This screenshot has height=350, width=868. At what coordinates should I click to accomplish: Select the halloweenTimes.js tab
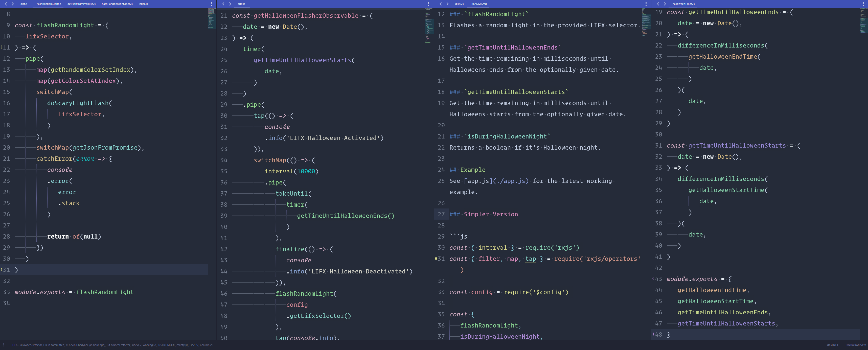click(x=683, y=4)
